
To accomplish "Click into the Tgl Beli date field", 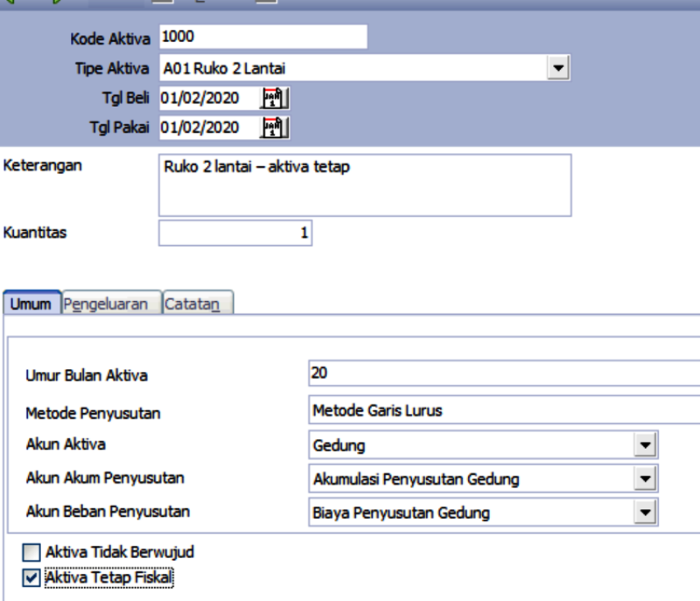I will 208,98.
